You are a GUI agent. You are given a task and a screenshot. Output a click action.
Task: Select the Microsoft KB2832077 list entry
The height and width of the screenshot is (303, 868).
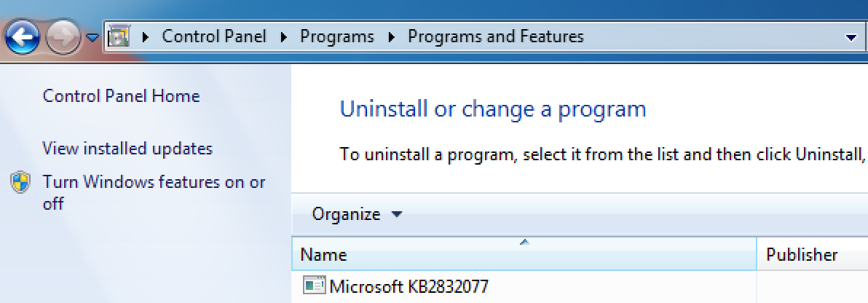pos(409,286)
